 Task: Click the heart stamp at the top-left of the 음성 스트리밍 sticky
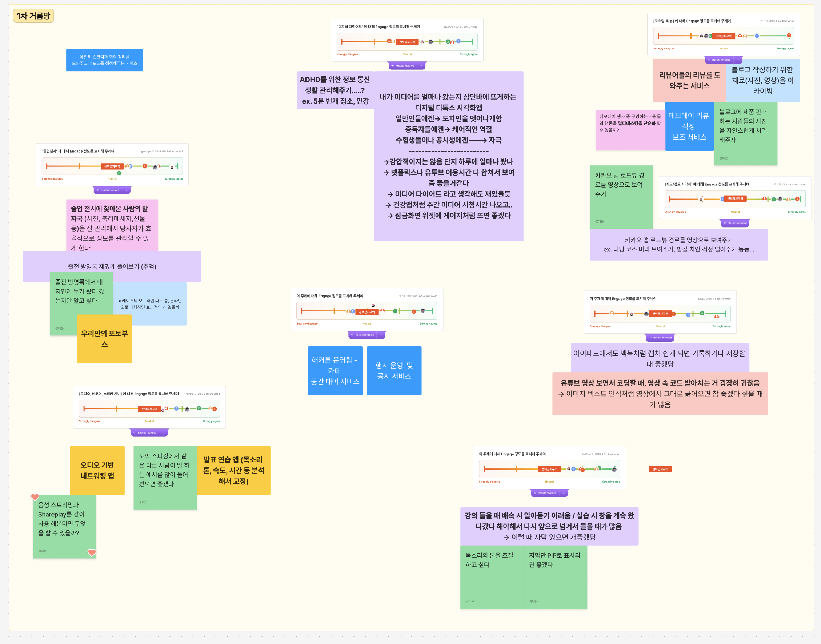[35, 497]
